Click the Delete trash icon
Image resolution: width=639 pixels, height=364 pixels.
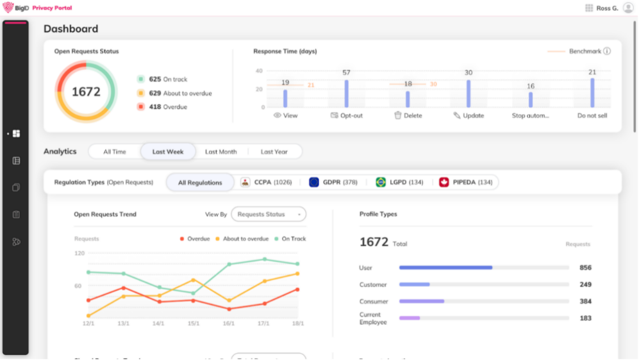point(398,115)
